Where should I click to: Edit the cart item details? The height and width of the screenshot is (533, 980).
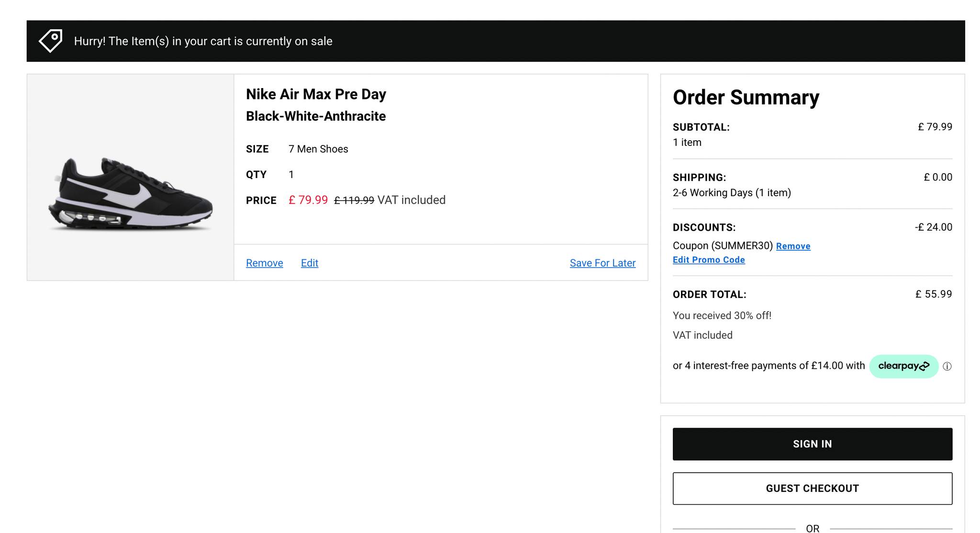click(x=310, y=263)
